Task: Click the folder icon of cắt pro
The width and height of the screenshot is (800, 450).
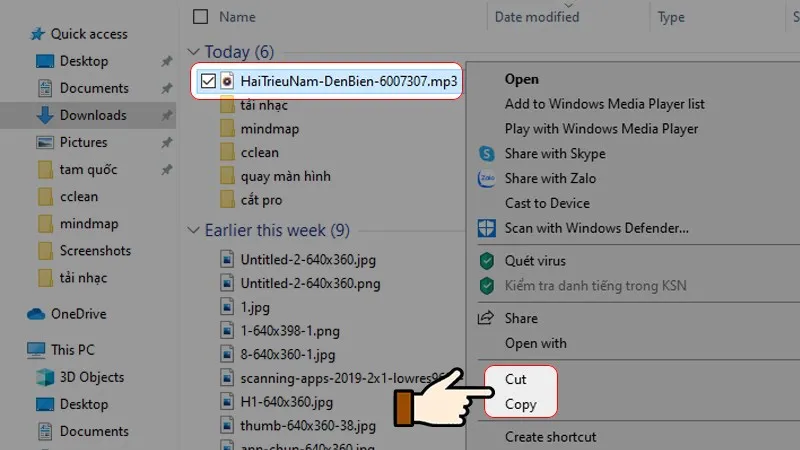Action: pos(227,200)
